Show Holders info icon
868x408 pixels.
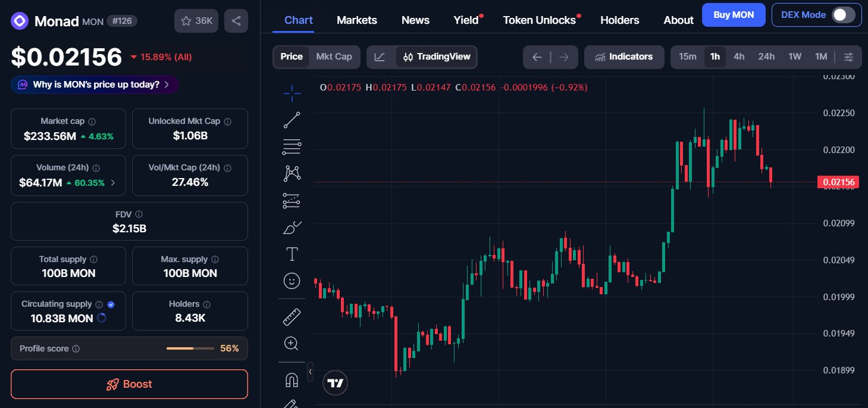207,304
